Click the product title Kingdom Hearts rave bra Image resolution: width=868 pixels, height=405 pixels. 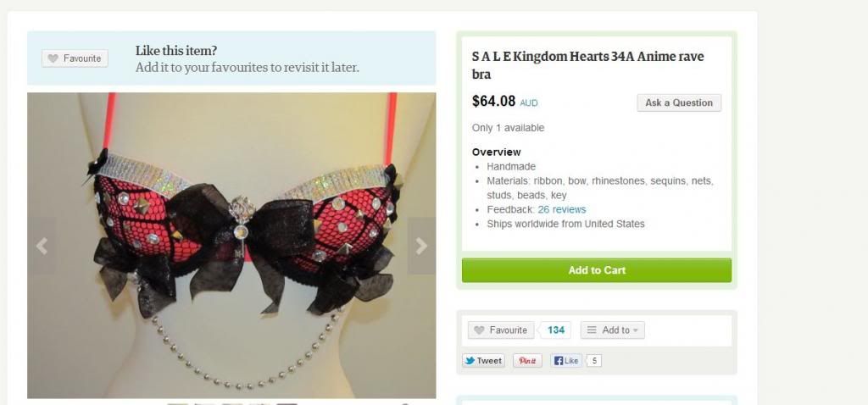(588, 65)
